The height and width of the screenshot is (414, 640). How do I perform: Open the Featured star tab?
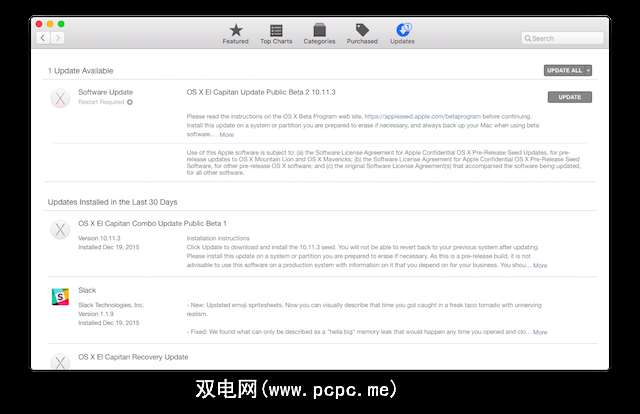pos(236,34)
